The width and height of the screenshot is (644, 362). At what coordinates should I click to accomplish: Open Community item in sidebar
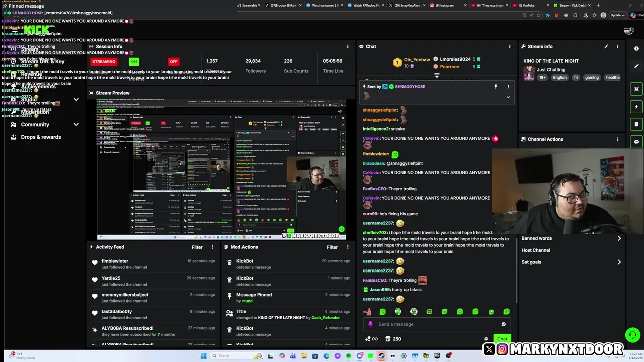35,124
